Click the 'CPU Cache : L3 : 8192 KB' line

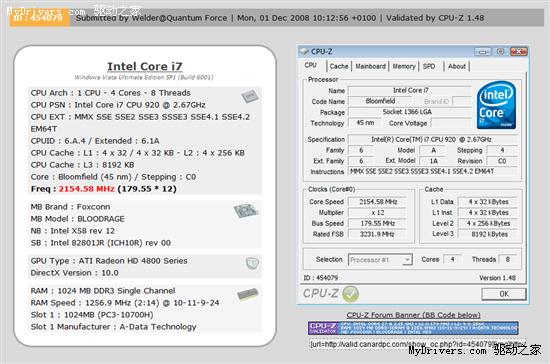[82, 165]
